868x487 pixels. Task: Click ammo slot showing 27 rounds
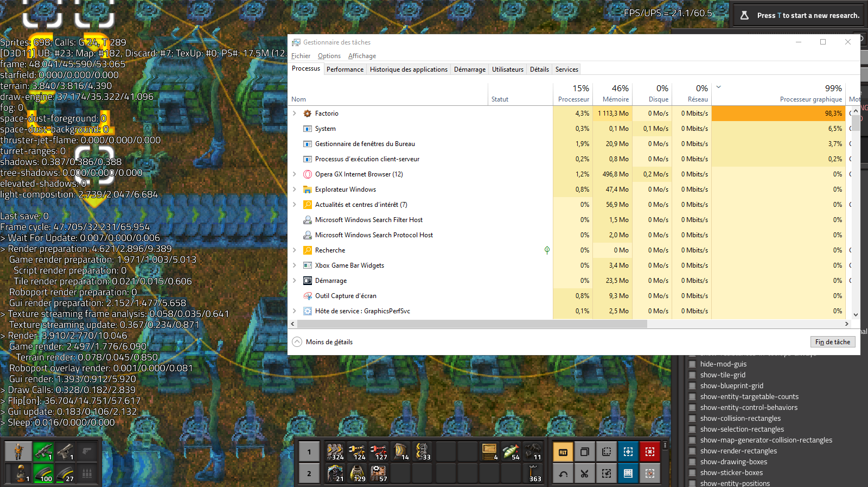(x=65, y=473)
